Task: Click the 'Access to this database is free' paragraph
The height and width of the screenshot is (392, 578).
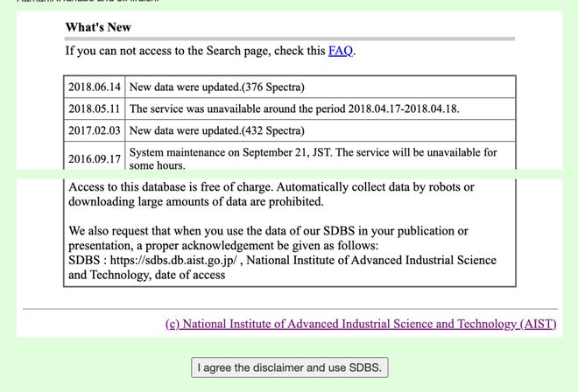Action: click(x=271, y=194)
